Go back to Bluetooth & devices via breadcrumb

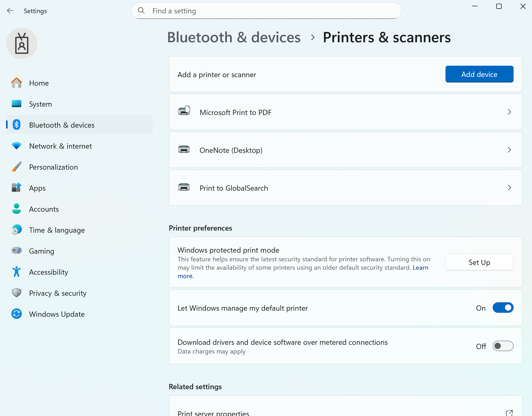point(234,37)
